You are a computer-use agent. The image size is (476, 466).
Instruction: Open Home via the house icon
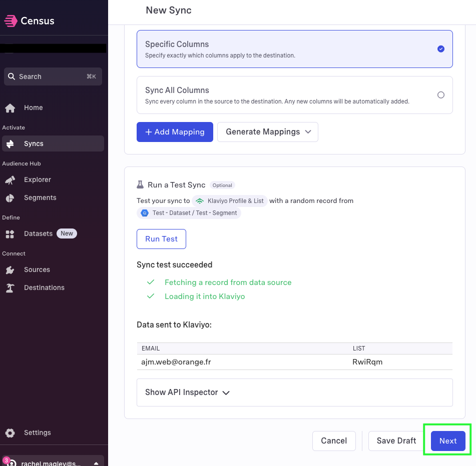[10, 108]
